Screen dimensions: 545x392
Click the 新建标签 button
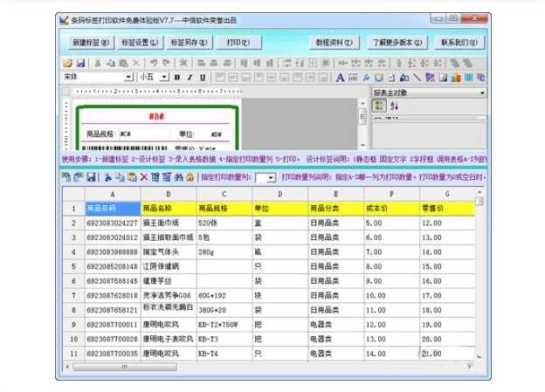tap(91, 43)
